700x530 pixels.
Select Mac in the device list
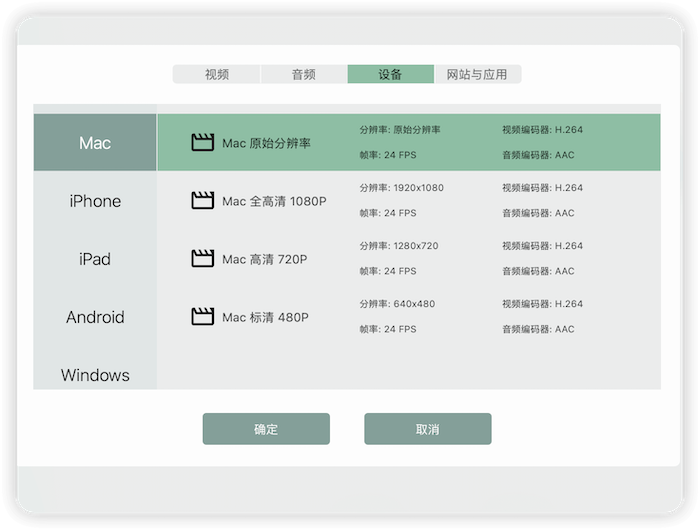(x=95, y=143)
